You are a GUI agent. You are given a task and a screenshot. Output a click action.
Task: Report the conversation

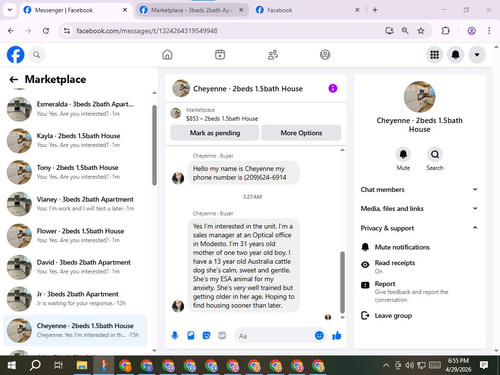pos(419,291)
